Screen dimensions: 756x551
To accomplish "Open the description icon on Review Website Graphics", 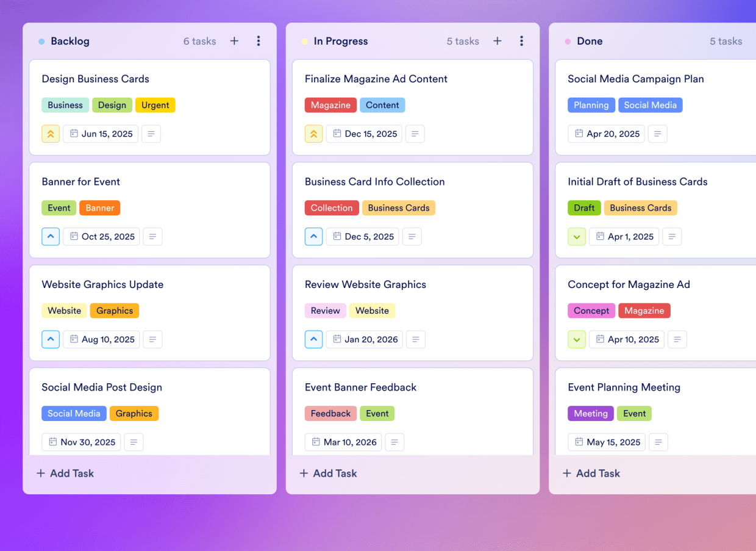I will click(416, 339).
